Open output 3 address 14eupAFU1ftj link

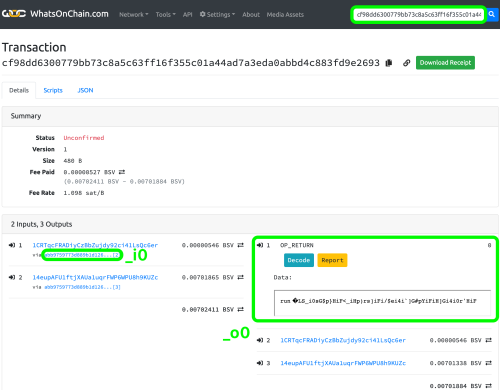click(343, 363)
